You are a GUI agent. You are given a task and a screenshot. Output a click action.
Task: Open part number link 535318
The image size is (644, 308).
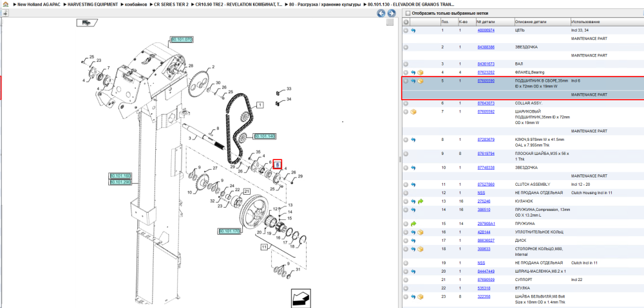(484, 288)
